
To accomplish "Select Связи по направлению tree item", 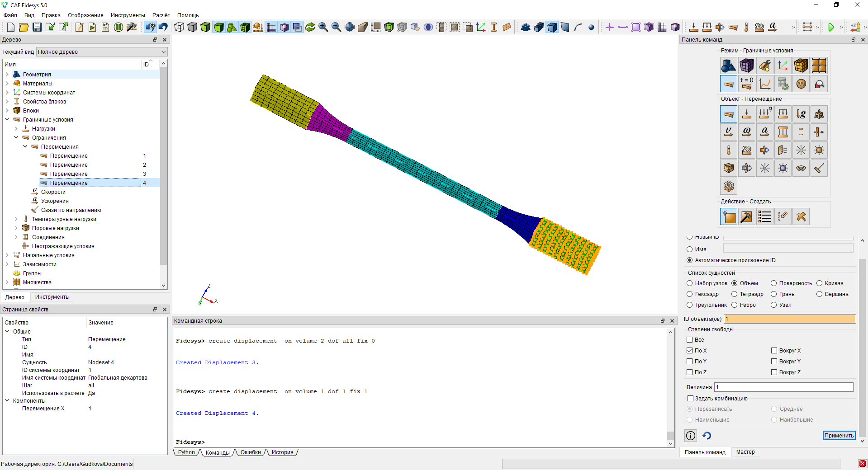I will [71, 210].
